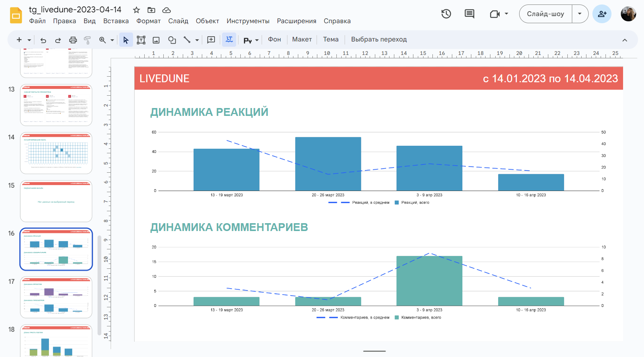Insert an image from toolbar
This screenshot has width=644, height=357.
pos(156,40)
